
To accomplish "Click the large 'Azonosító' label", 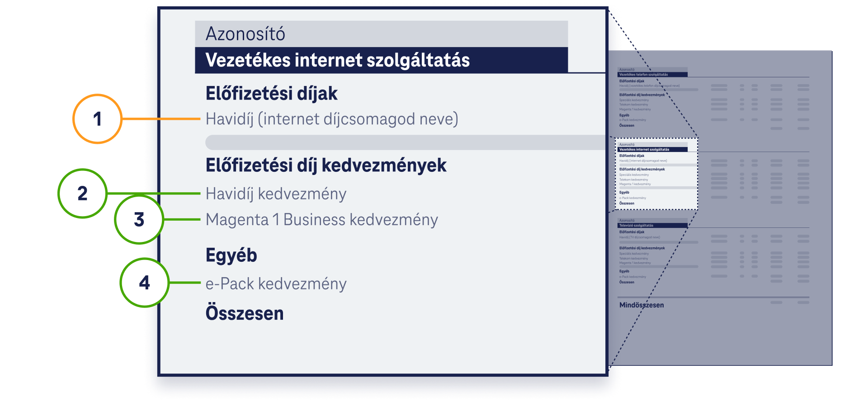I will pos(245,34).
